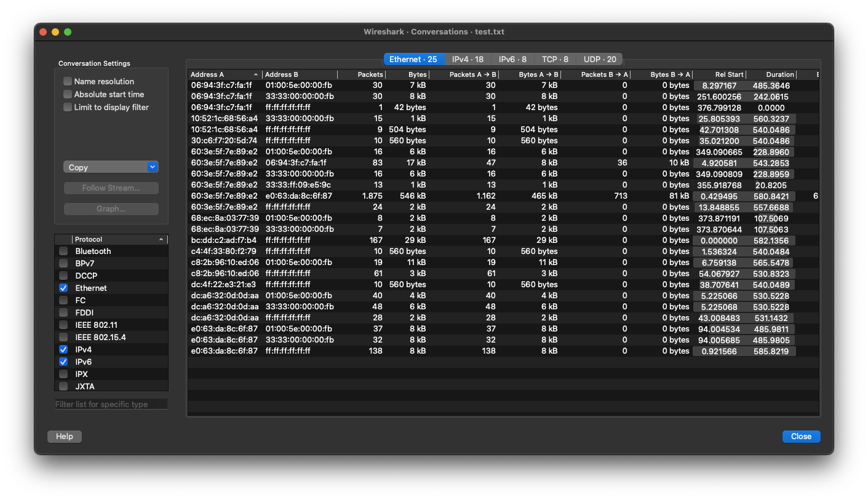Sort by the Rel Start column
This screenshot has height=500, width=868.
pyautogui.click(x=720, y=74)
